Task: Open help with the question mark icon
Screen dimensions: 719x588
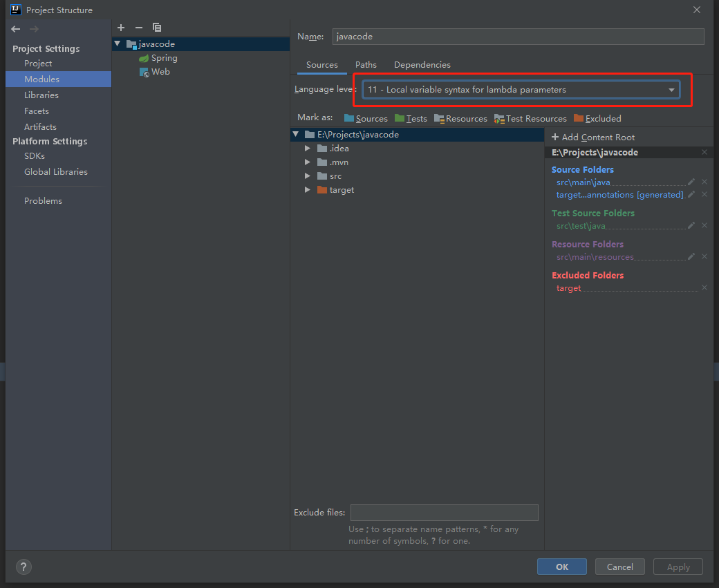Action: [x=23, y=567]
